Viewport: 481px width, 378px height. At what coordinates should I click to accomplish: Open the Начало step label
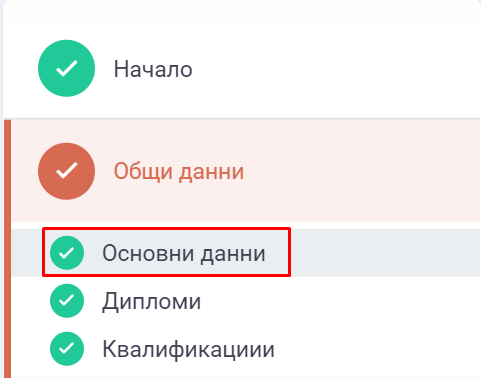pyautogui.click(x=153, y=69)
